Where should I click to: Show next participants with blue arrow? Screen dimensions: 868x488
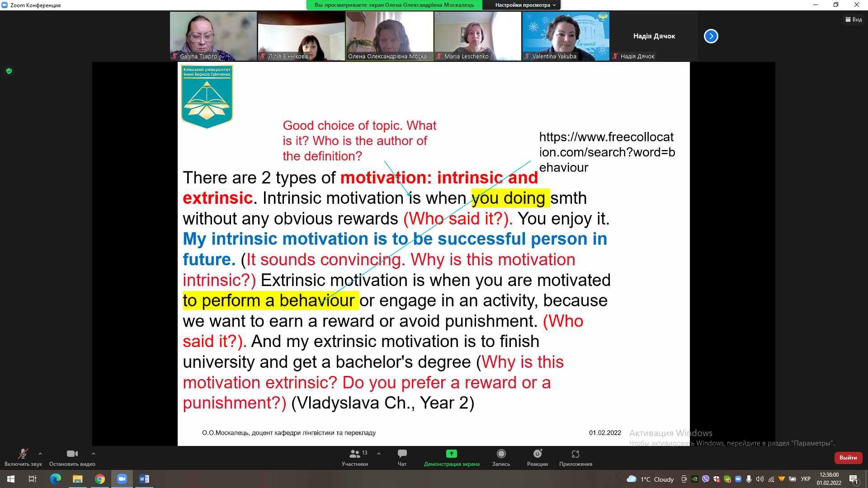point(711,36)
